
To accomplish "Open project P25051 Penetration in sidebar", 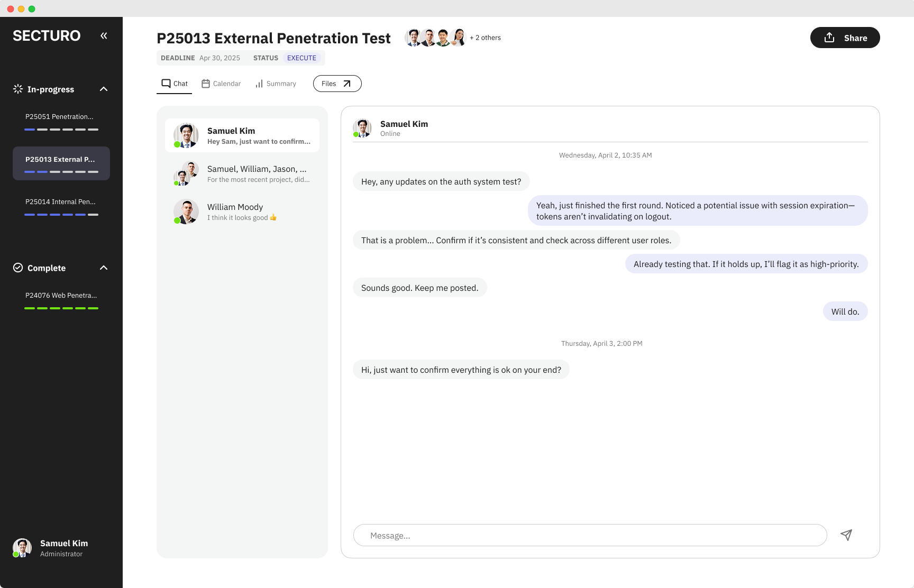I will (x=61, y=121).
